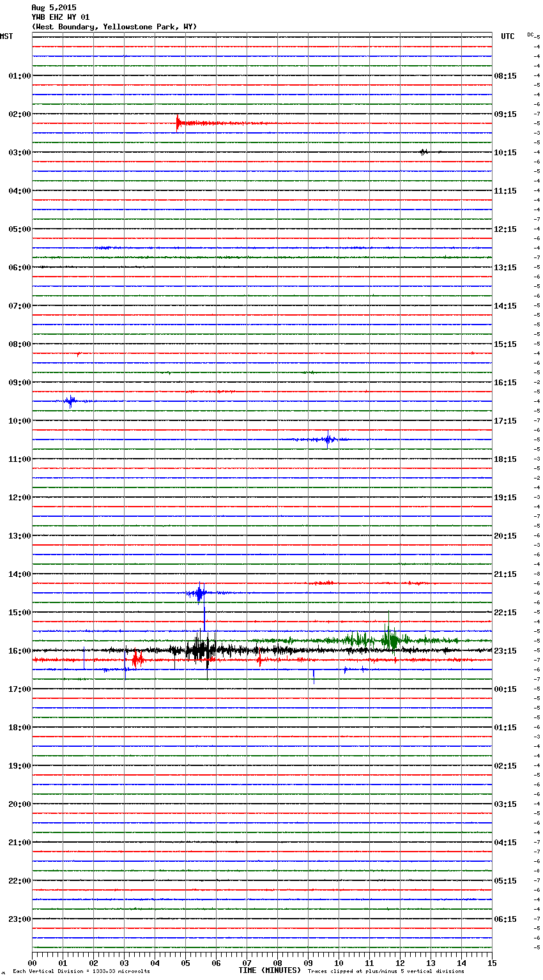Screen dimensions: 543x980
Task: Click the small black event on the 03:00 MST trace
Action: (424, 152)
